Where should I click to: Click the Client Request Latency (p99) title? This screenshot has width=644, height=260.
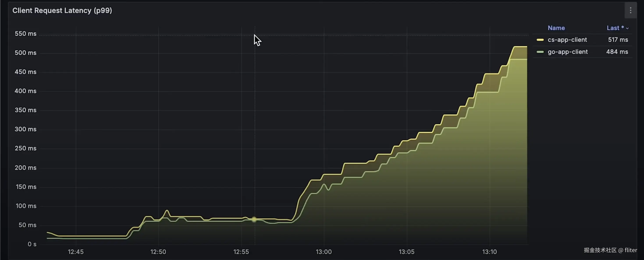coord(62,11)
